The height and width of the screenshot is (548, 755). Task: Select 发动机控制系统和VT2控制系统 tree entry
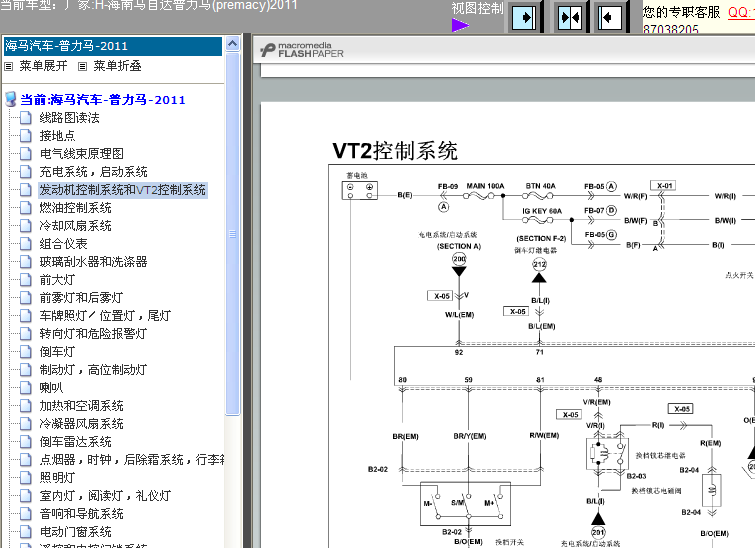pos(122,190)
